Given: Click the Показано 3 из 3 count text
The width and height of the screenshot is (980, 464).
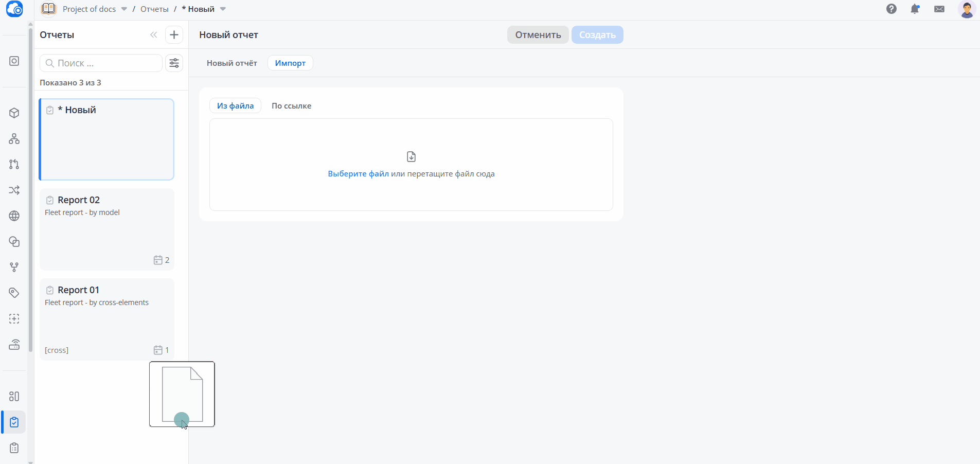Looking at the screenshot, I should click(70, 83).
